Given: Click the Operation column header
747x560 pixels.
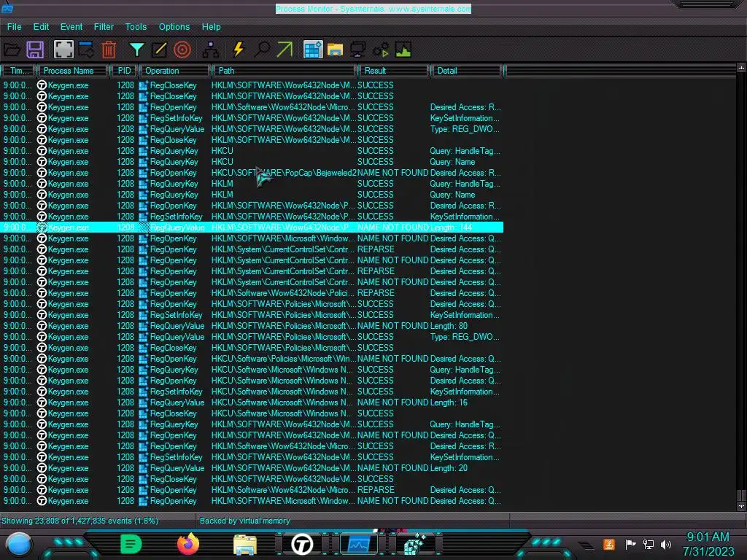Looking at the screenshot, I should [x=174, y=71].
